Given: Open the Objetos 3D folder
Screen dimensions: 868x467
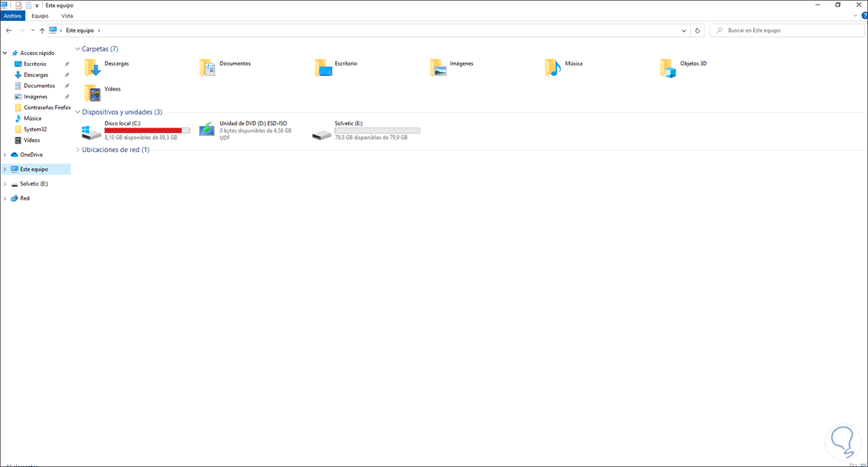Looking at the screenshot, I should coord(684,67).
